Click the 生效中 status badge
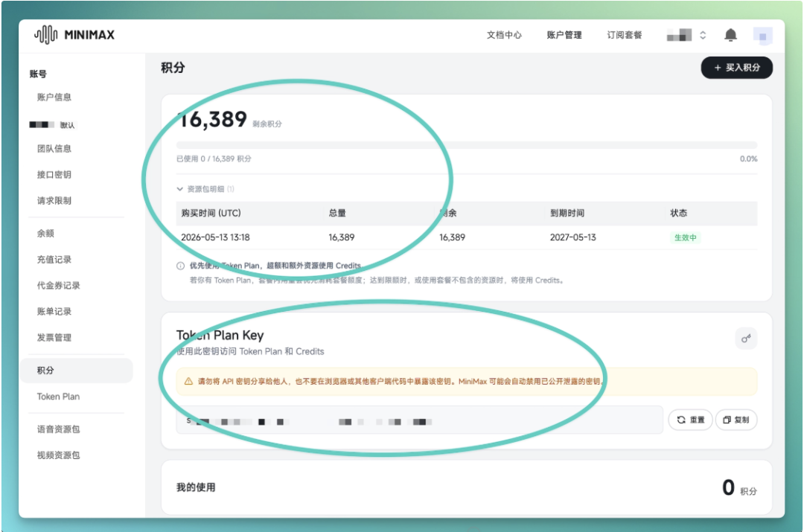This screenshot has width=804, height=532. 685,238
